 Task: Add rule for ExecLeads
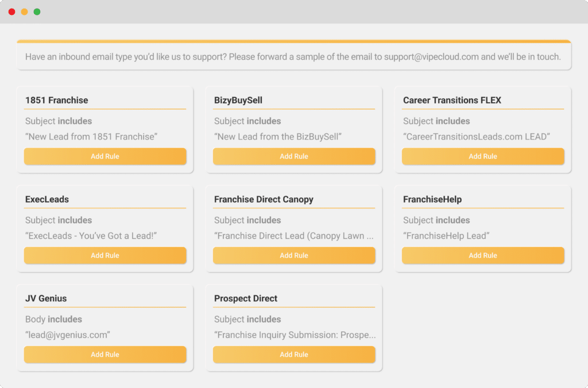pos(105,255)
